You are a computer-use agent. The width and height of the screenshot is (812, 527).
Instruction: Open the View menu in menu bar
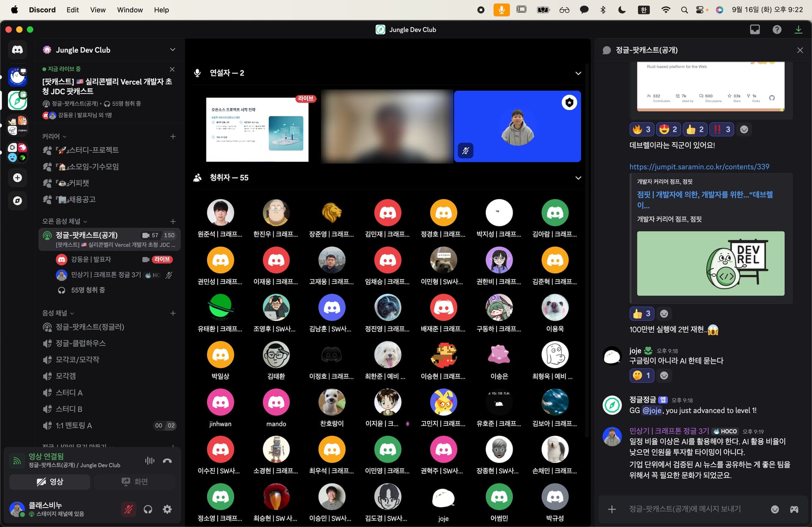pos(98,10)
